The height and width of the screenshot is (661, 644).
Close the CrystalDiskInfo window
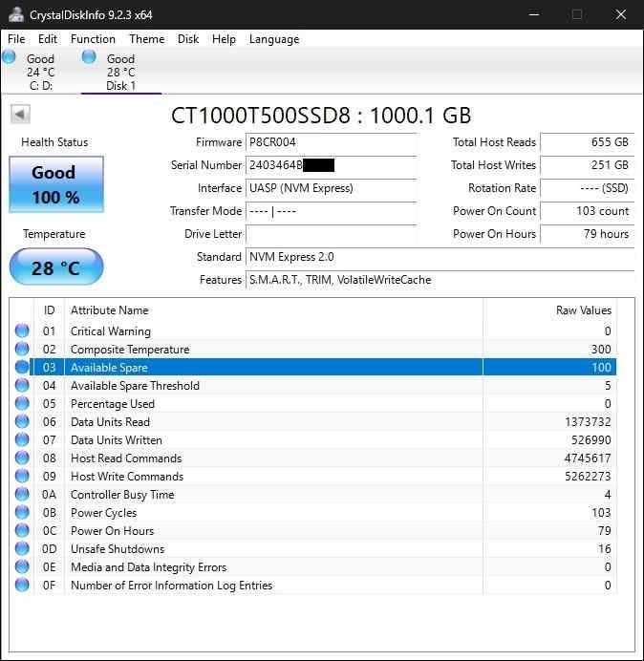tap(620, 14)
